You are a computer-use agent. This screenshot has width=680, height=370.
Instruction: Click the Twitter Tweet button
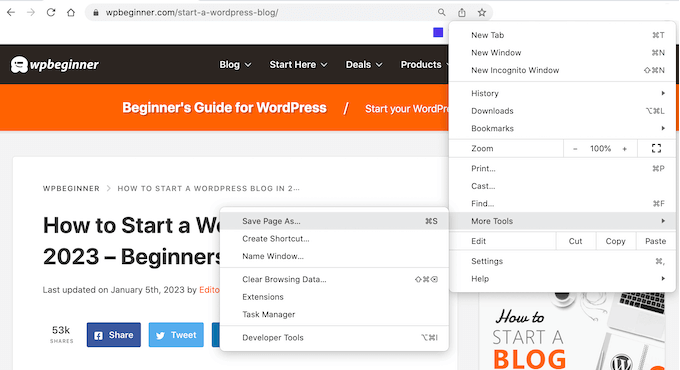[x=176, y=335]
